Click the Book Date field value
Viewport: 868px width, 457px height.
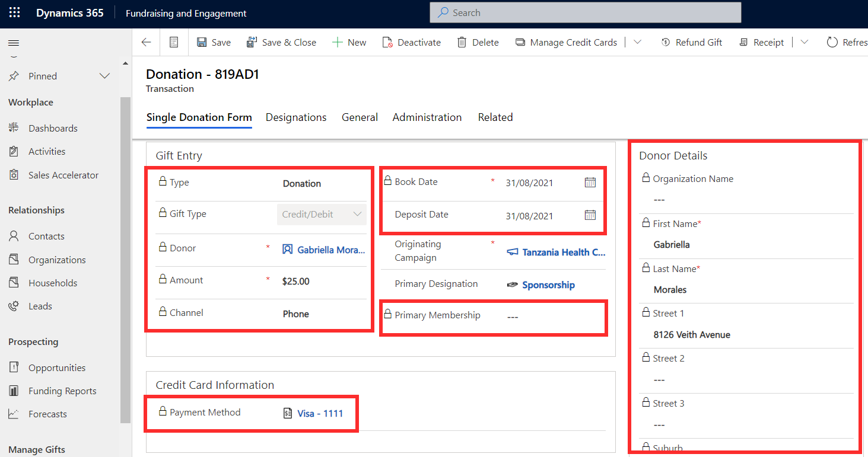point(529,183)
